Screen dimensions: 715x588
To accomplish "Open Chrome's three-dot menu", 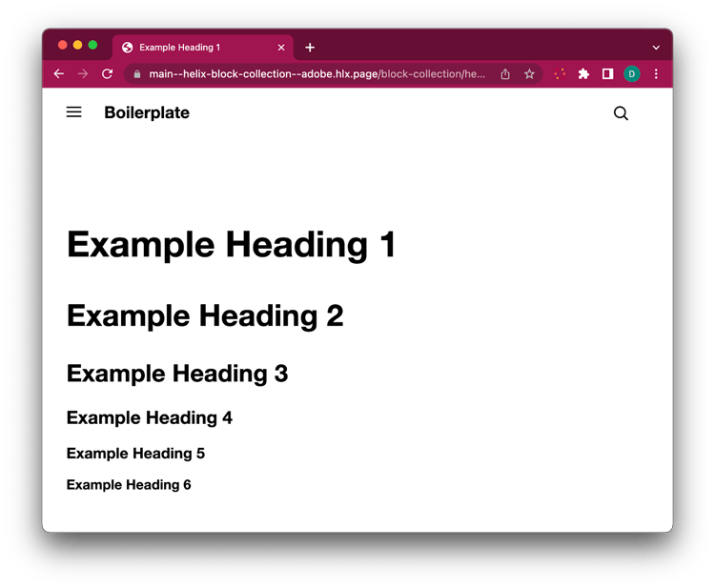I will point(656,74).
